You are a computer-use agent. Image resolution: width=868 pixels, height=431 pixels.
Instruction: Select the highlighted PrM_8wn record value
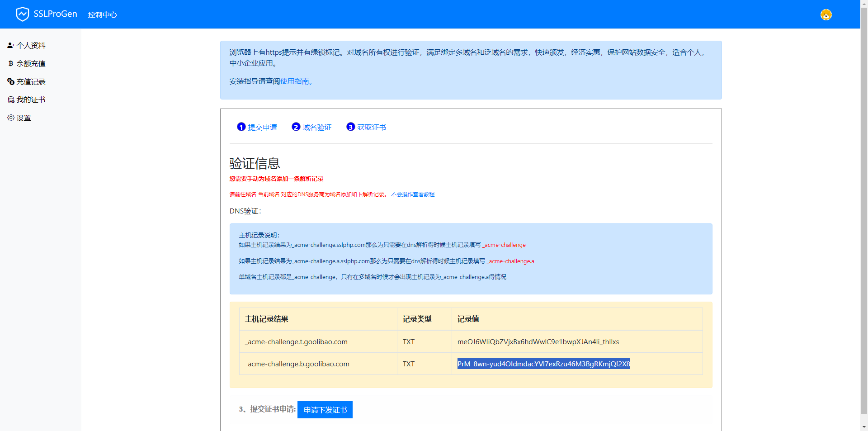coord(543,364)
